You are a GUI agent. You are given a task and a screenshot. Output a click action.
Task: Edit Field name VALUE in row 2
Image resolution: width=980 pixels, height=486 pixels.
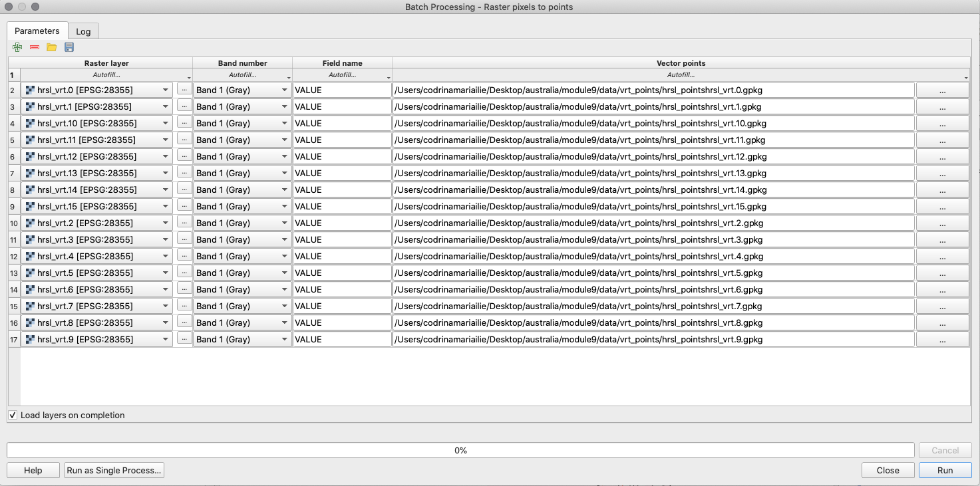342,90
